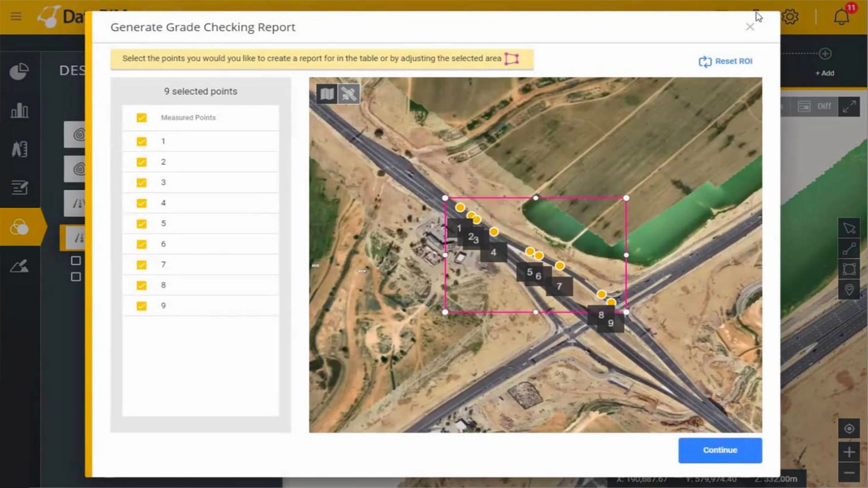This screenshot has width=868, height=488.
Task: Select the location pin tool on right toolbar
Action: [849, 290]
